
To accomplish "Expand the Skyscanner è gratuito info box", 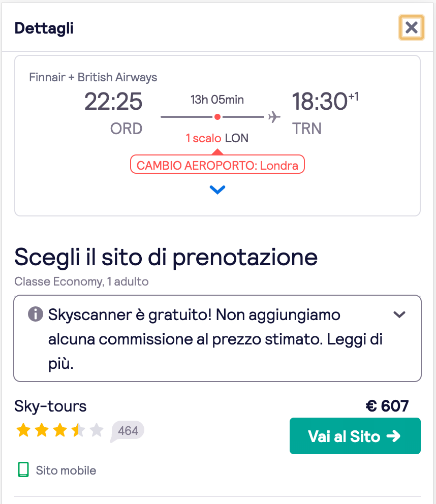I will (399, 314).
